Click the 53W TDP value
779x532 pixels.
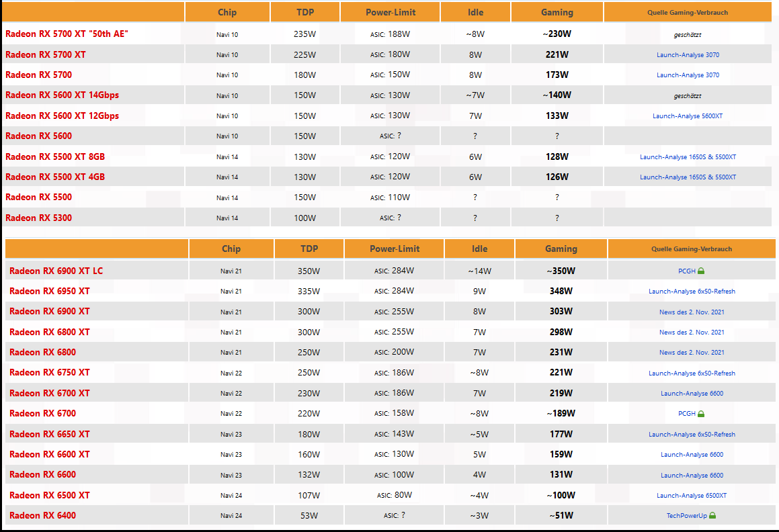point(309,516)
